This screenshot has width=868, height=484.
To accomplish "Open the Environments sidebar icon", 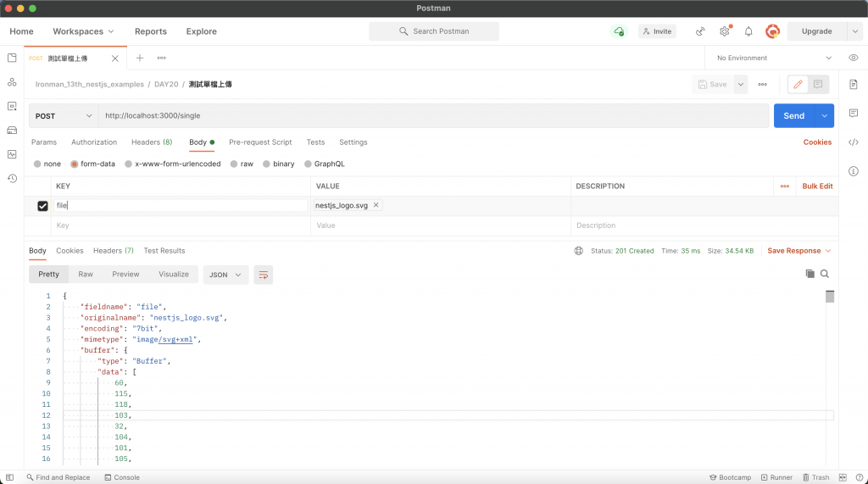I will (x=12, y=106).
